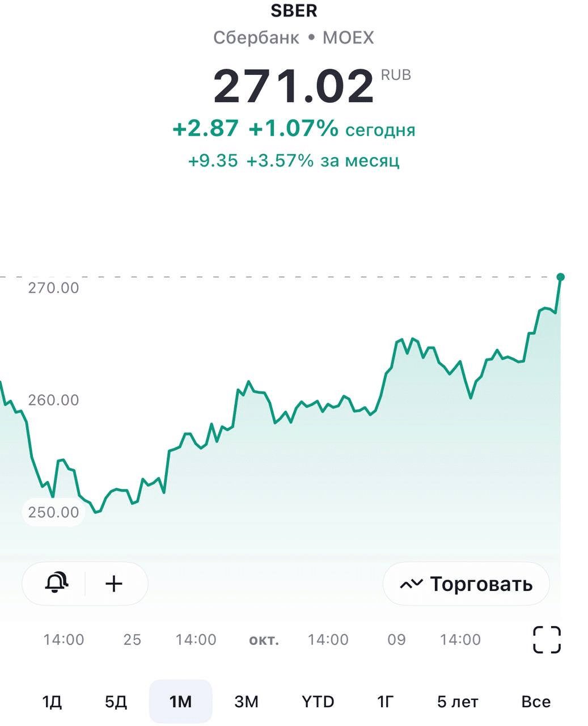Viewport: 588px width, 726px height.
Task: Select the Все timeframe tab
Action: click(x=535, y=702)
